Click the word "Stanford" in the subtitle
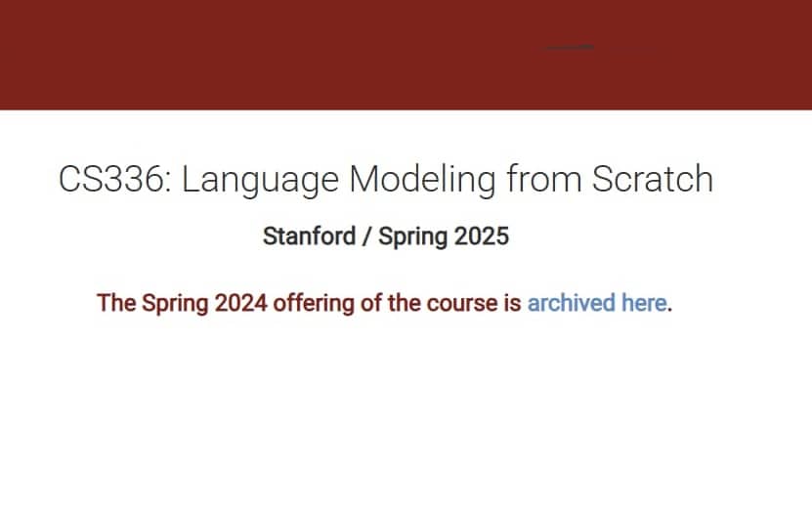Screen dimensions: 812x513 tap(309, 236)
